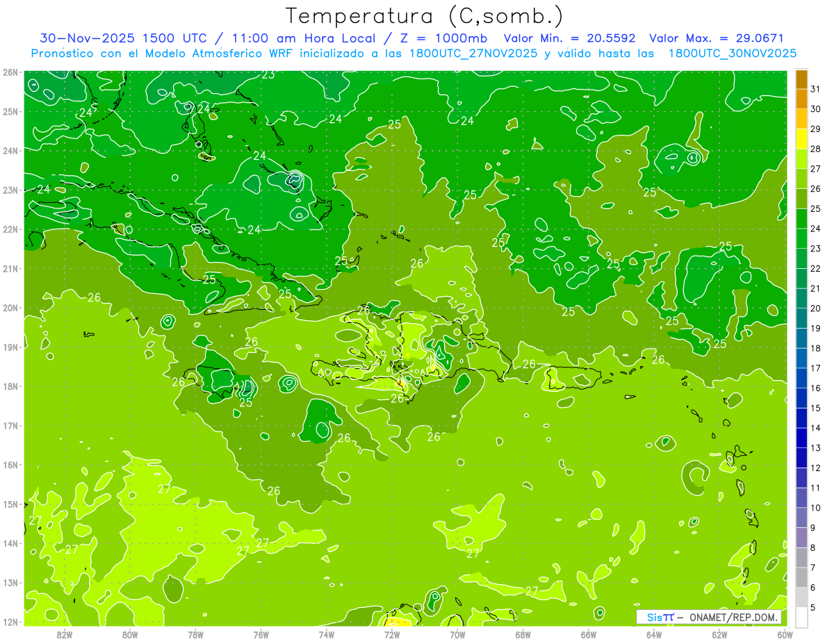Select the latitude axis label "14N"
The height and width of the screenshot is (644, 834).
click(10, 543)
